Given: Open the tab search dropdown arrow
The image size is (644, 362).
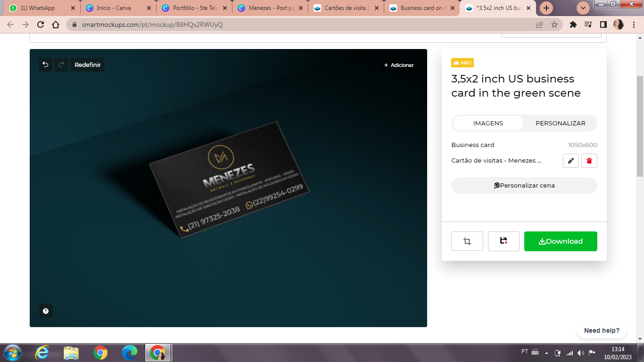Looking at the screenshot, I should pos(584,8).
